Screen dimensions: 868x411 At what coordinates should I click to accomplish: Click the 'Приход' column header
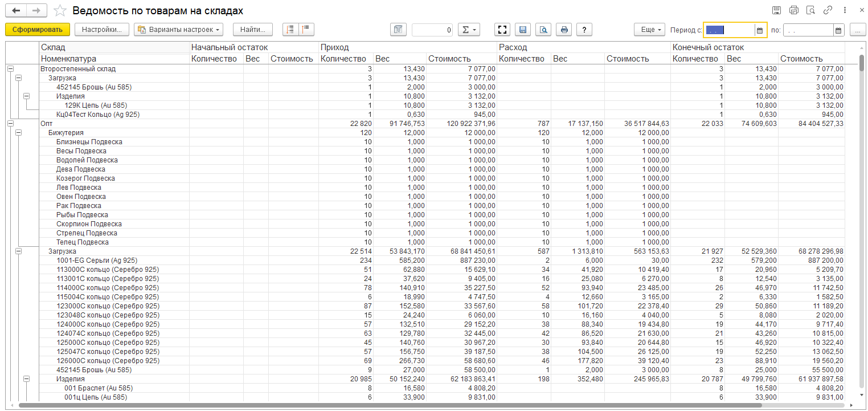408,47
